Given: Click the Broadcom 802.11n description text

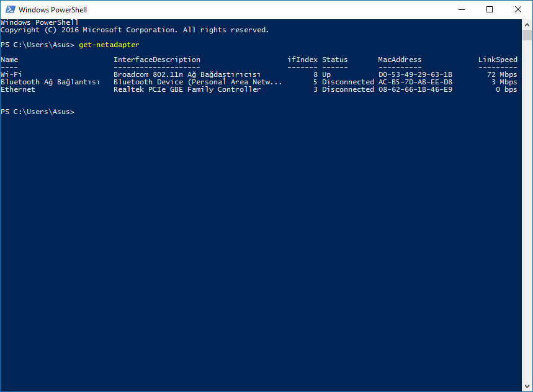Looking at the screenshot, I should 187,74.
